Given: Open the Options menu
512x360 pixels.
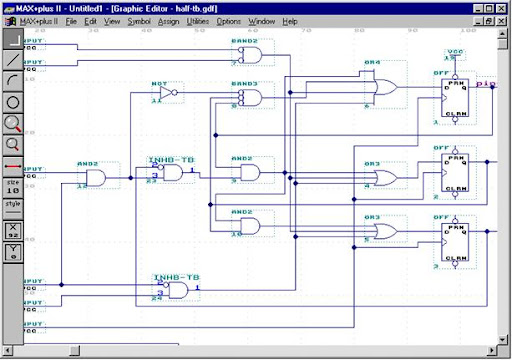Looking at the screenshot, I should click(229, 22).
